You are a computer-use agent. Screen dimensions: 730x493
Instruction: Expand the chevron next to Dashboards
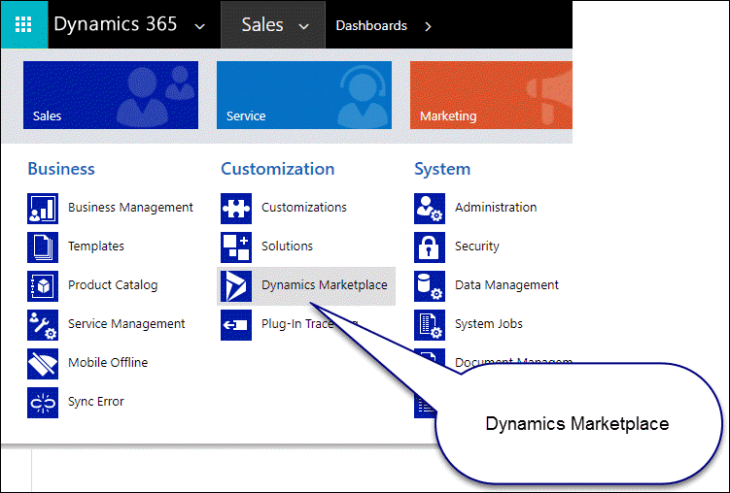(428, 27)
